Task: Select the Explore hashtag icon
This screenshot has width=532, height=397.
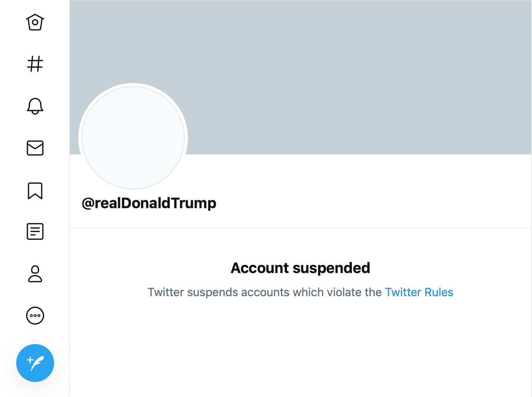Action: pos(35,64)
